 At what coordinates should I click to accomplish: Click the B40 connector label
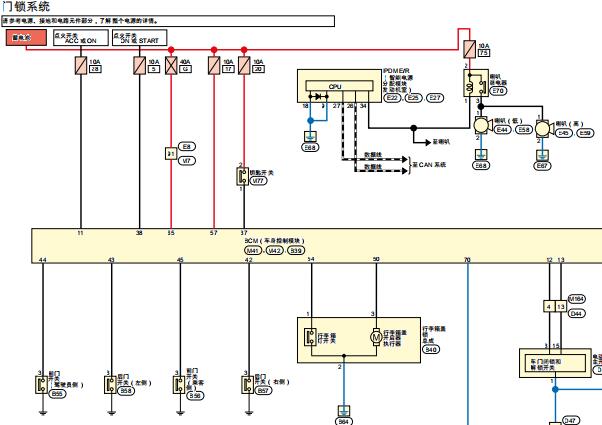(431, 349)
